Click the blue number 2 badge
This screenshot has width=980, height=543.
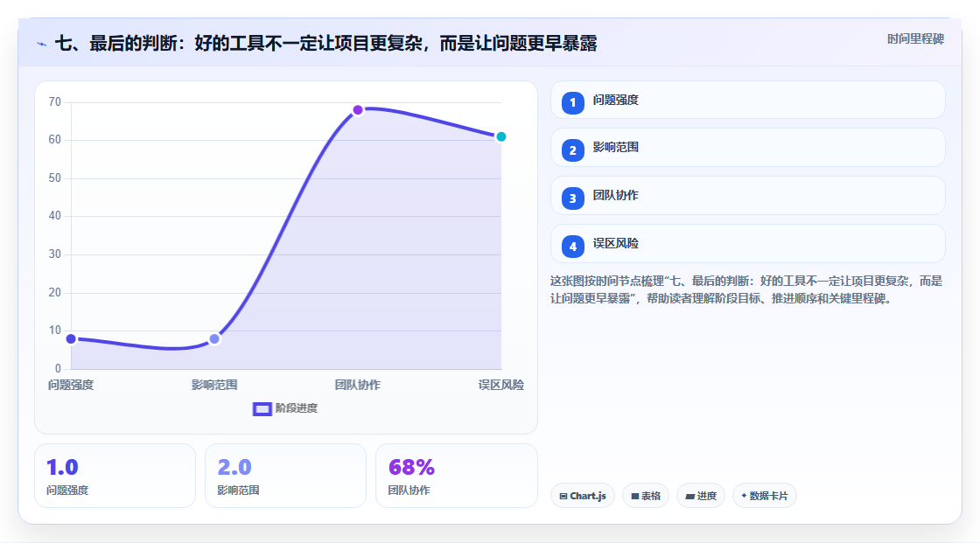tap(572, 150)
